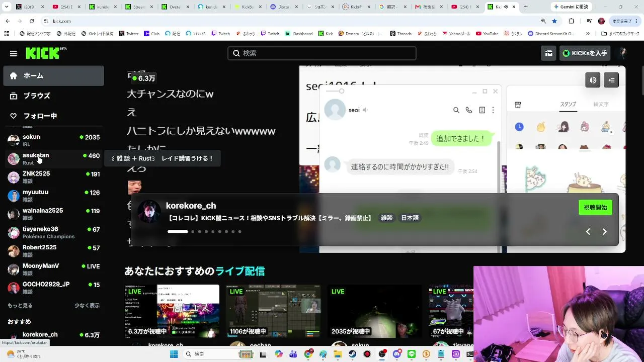Switch to the Discord browser tab
The height and width of the screenshot is (362, 644).
(x=284, y=7)
